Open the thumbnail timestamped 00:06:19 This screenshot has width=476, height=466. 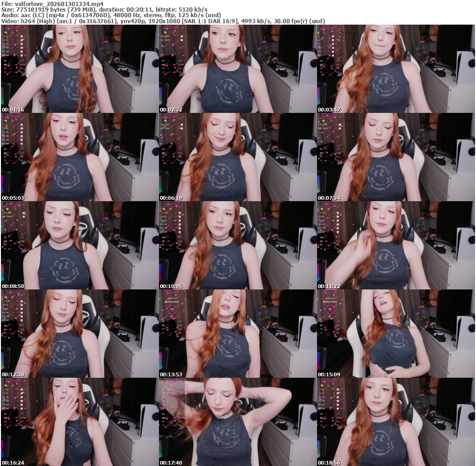238,157
